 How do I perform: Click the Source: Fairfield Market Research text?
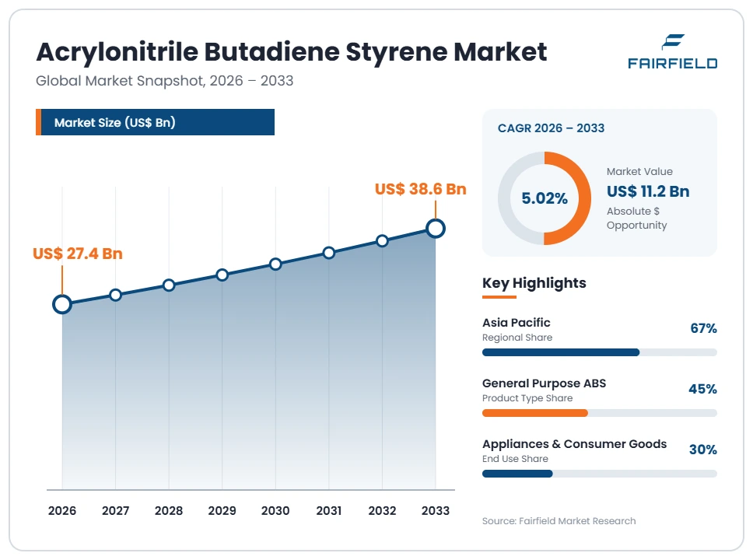coord(559,521)
